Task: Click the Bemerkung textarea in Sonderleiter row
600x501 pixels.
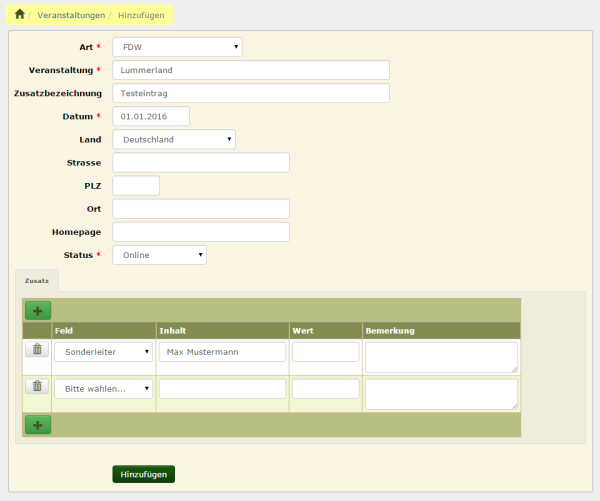Action: (x=440, y=357)
